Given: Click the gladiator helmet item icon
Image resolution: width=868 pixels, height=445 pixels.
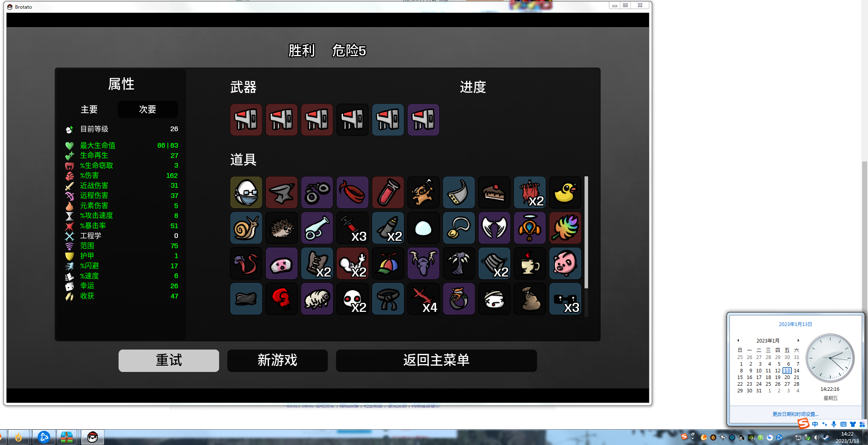Looking at the screenshot, I should (x=459, y=192).
